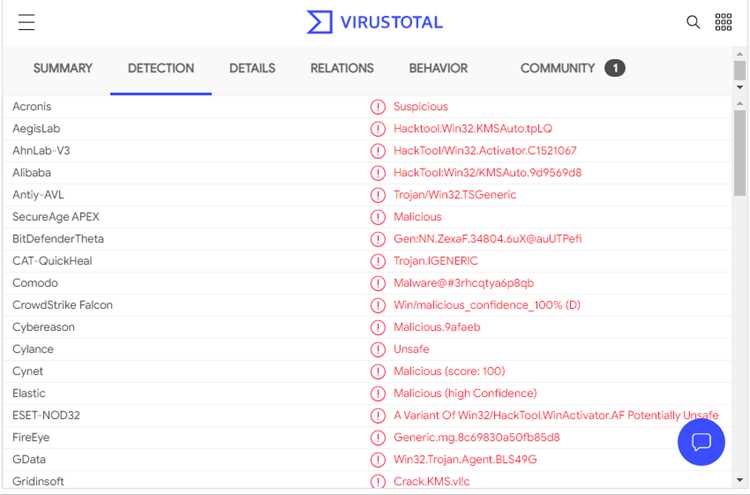Select 'HackTool:Win32/KMSAuto.9d9569d8' result
This screenshot has height=495, width=750.
(x=487, y=173)
